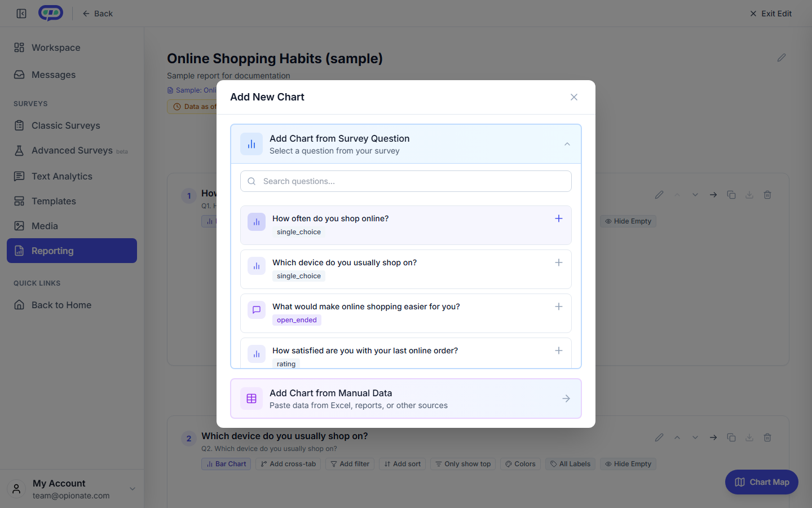Open Text Analytics in the sidebar
812x508 pixels.
(x=72, y=176)
